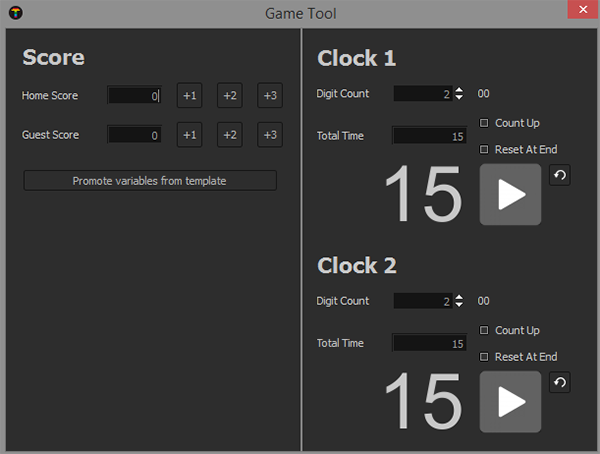
Task: Add +1 to Home Score
Action: point(190,96)
